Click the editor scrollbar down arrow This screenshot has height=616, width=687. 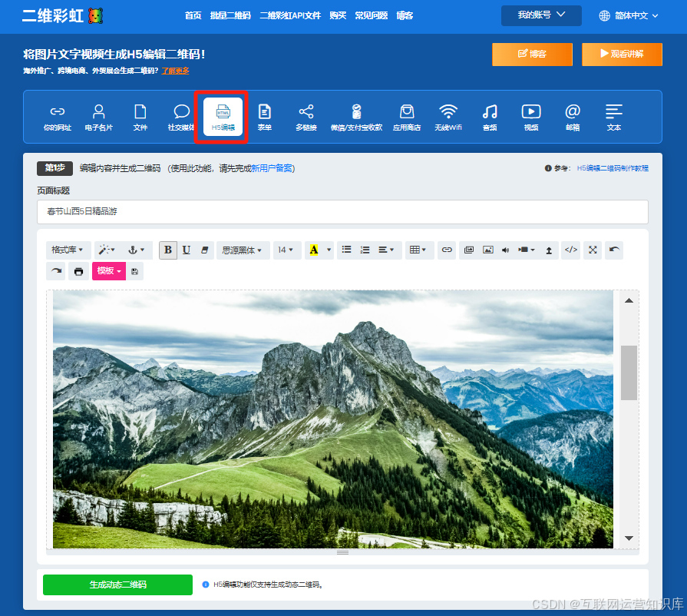pyautogui.click(x=629, y=538)
